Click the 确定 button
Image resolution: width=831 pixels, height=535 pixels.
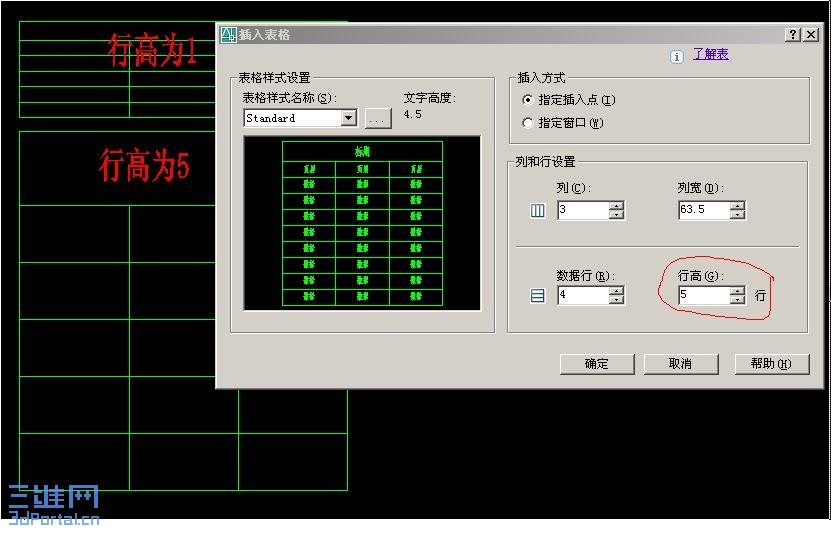(x=597, y=364)
